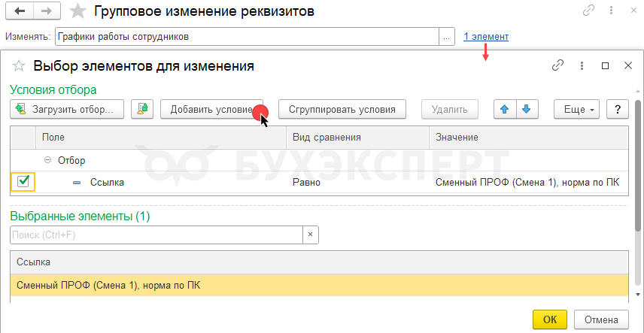This screenshot has width=644, height=333.
Task: Click scrollbar up arrow at dialog top
Action: (x=637, y=91)
